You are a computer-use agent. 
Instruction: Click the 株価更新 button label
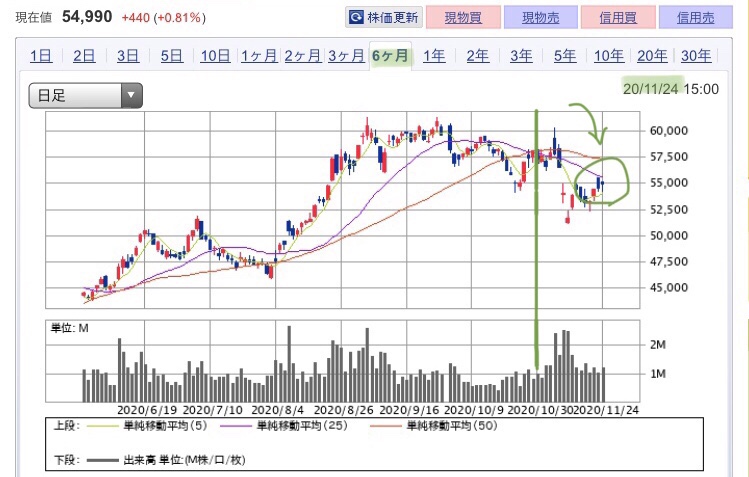[393, 18]
